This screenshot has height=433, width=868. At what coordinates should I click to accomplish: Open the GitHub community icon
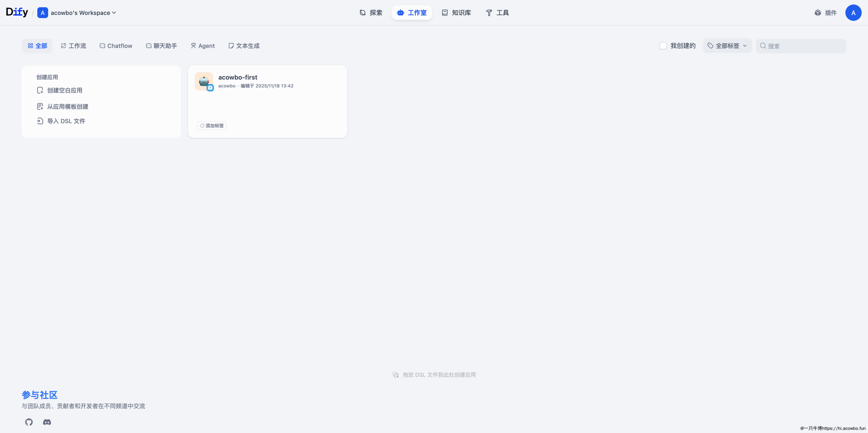click(29, 422)
